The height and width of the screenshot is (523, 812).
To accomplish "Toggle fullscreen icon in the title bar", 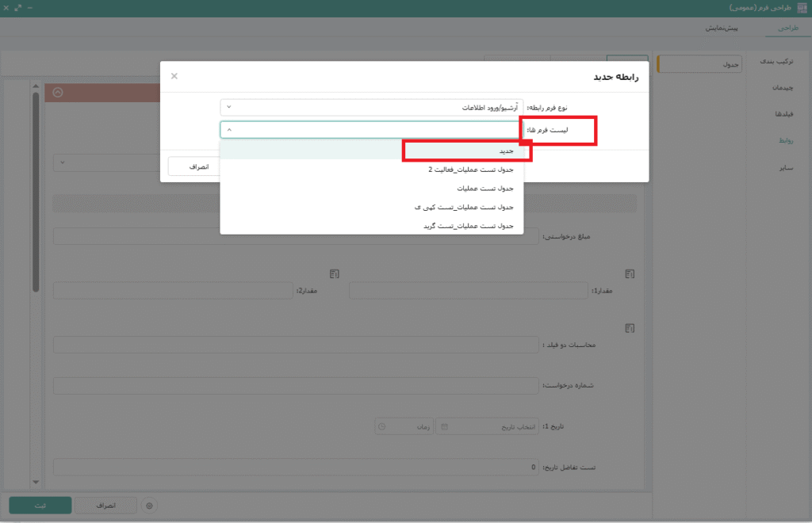I will point(18,8).
